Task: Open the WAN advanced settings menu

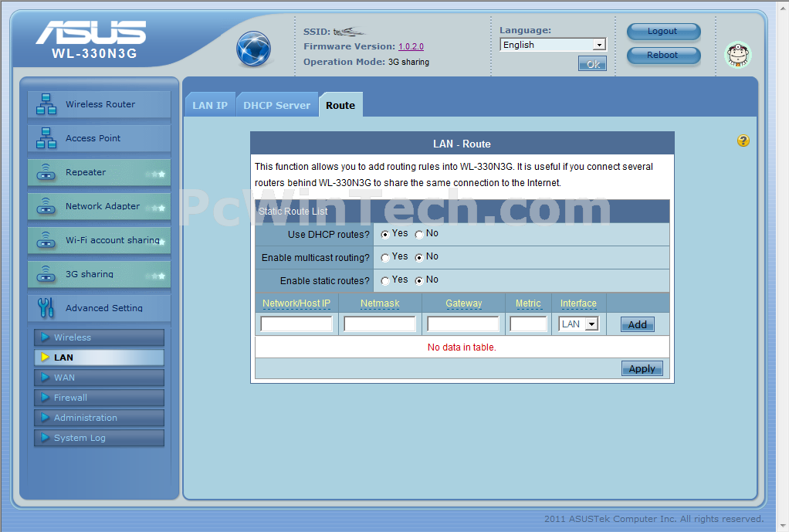Action: point(99,378)
